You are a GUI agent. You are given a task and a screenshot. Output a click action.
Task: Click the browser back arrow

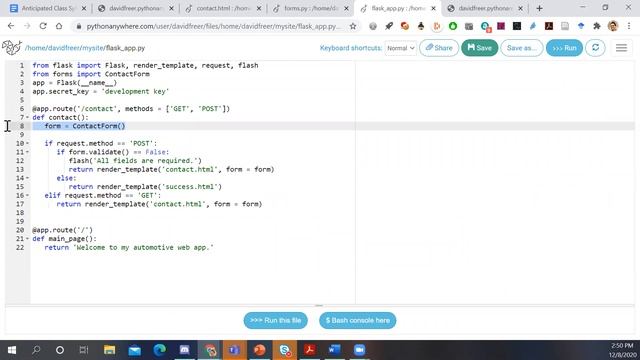(x=11, y=26)
